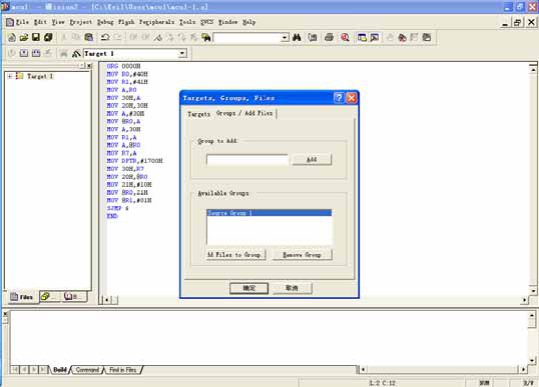Create a new file with the toolbar icon

point(12,37)
